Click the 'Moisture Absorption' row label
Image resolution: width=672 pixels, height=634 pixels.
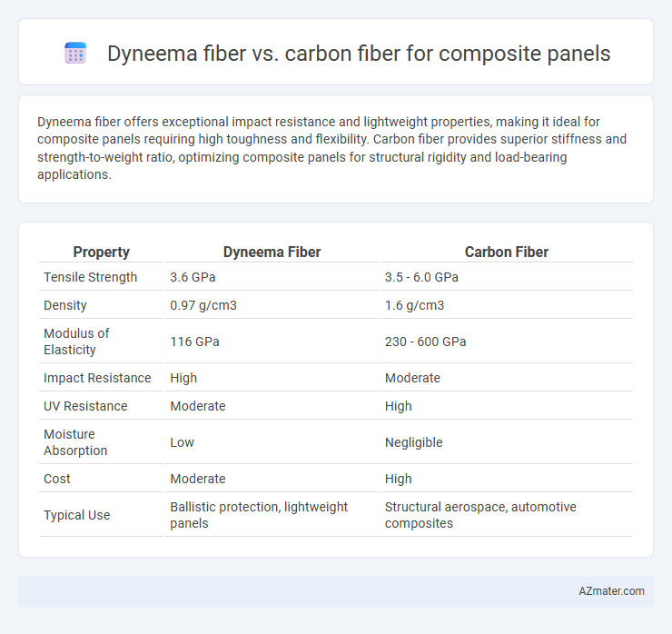(75, 442)
